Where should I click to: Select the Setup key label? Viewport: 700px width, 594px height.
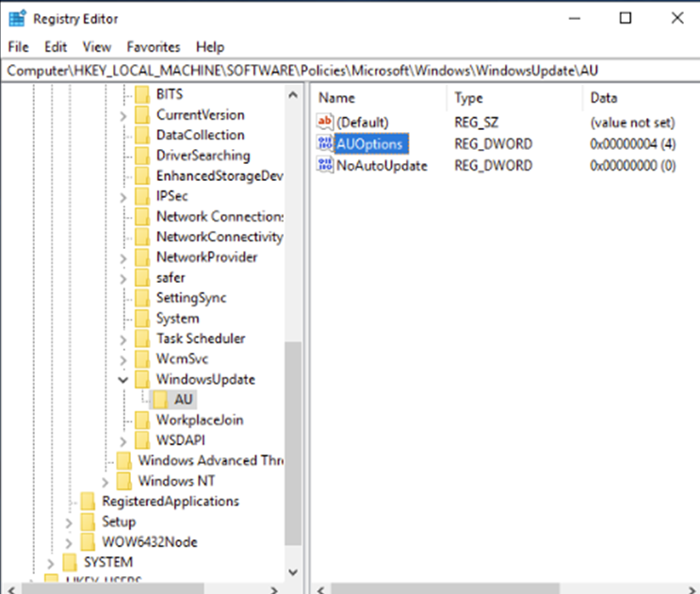[x=119, y=521]
